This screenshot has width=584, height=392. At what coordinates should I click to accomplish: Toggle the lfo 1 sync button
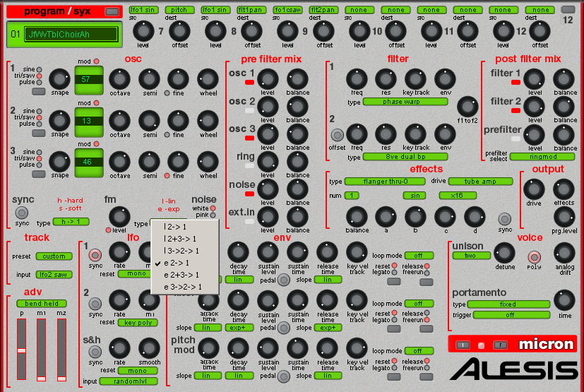[x=95, y=255]
